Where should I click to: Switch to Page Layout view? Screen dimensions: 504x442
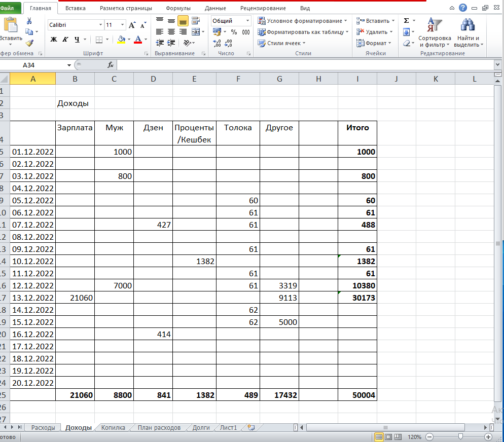[x=388, y=437]
